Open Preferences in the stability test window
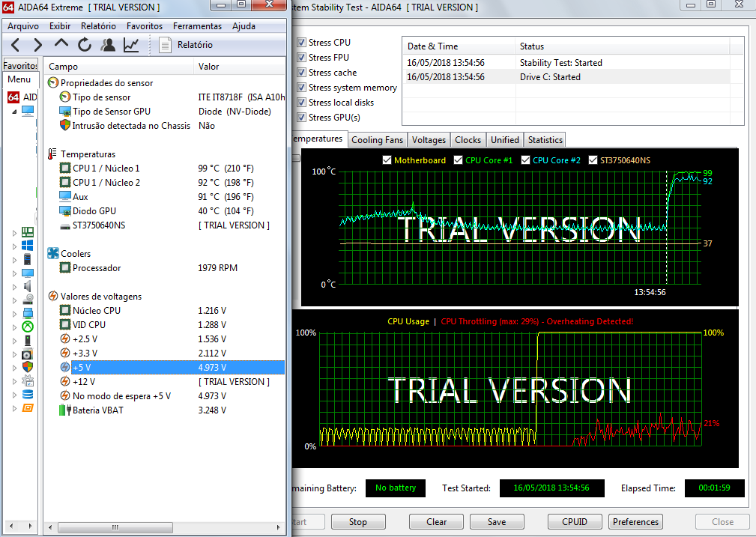Viewport: 756px width, 537px height. (x=635, y=521)
